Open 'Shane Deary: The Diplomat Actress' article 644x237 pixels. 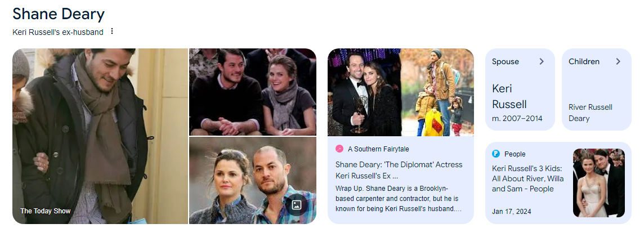[x=399, y=170]
